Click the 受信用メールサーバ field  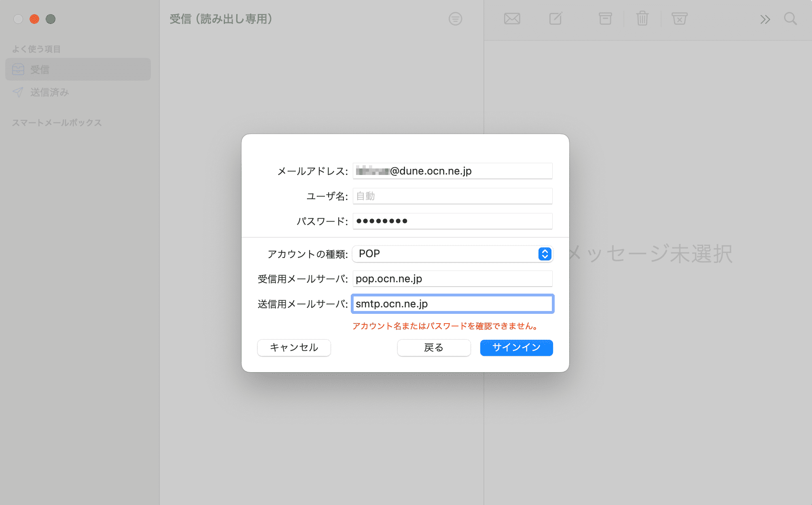[x=452, y=279]
